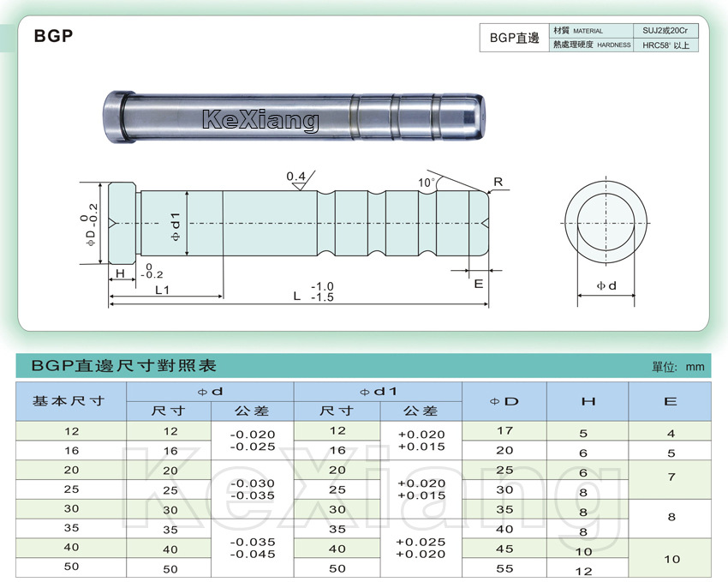Click the 公差 subheader under φd

click(252, 411)
